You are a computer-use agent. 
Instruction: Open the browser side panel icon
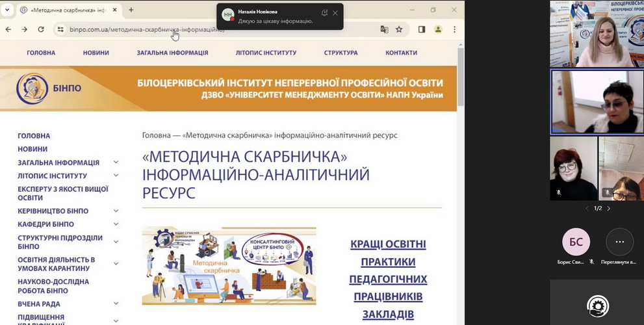tap(422, 29)
